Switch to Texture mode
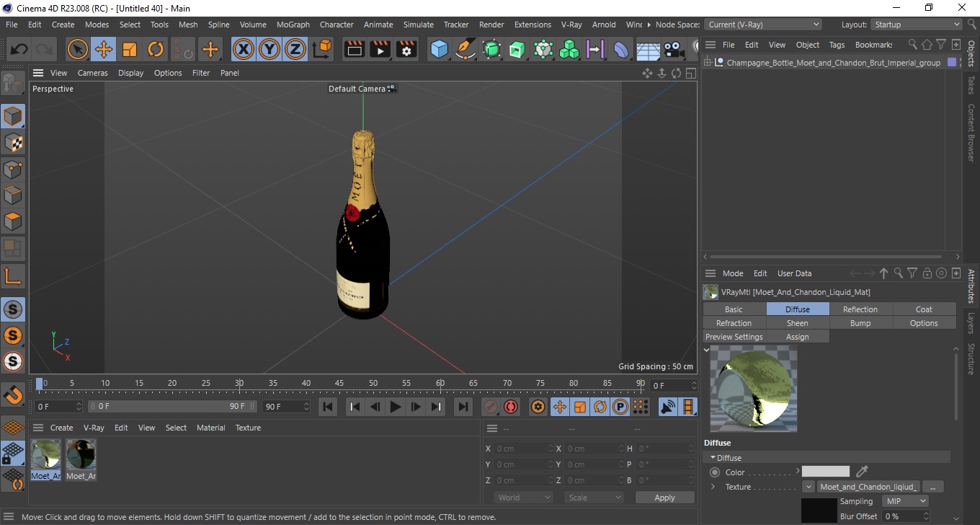 13,143
